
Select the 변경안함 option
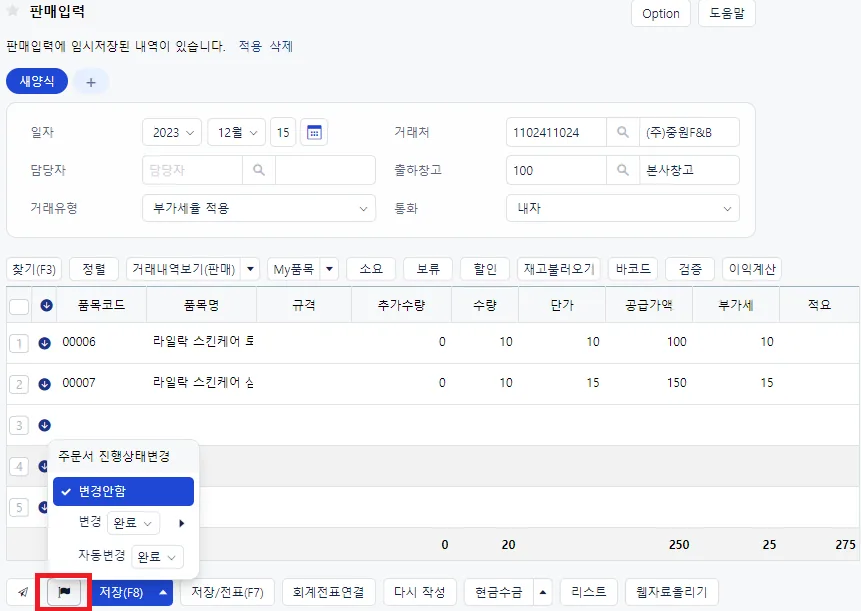click(x=124, y=491)
